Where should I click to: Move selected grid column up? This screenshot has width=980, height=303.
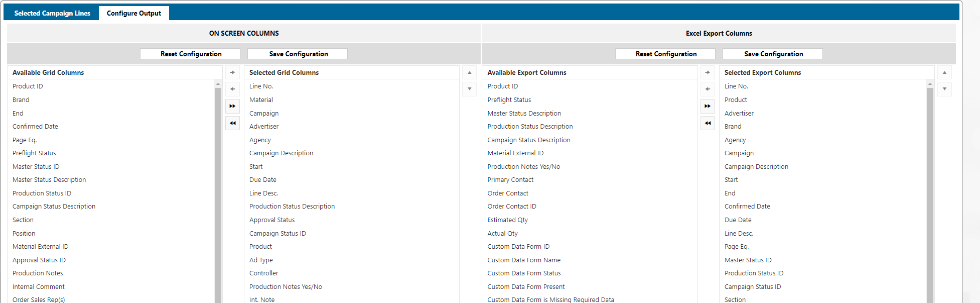tap(469, 72)
